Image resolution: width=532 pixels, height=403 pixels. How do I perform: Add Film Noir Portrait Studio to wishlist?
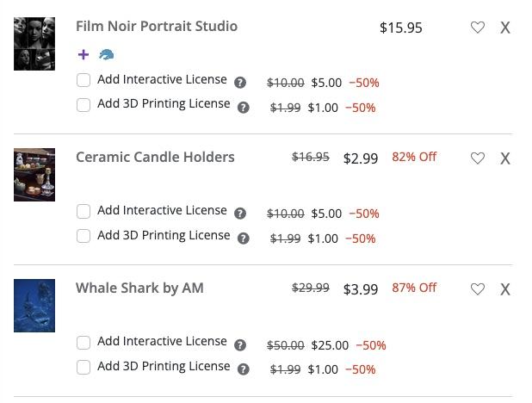478,28
